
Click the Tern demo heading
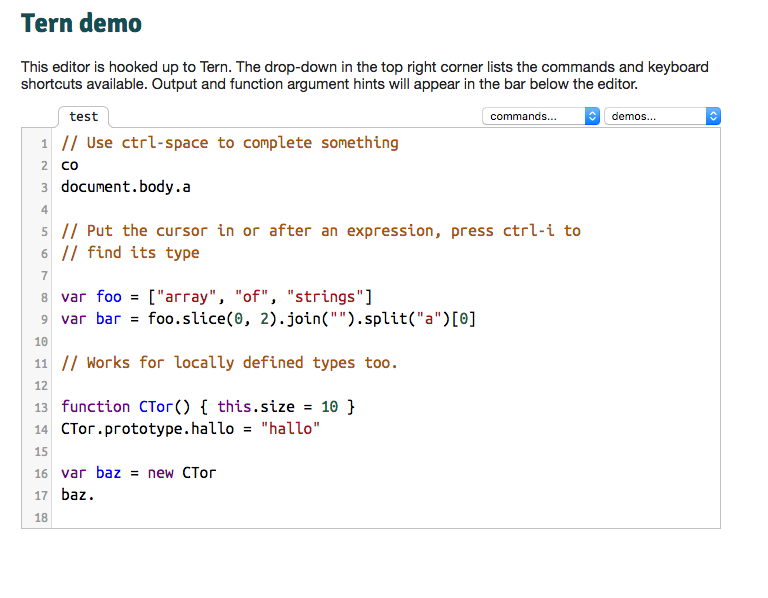pos(81,23)
